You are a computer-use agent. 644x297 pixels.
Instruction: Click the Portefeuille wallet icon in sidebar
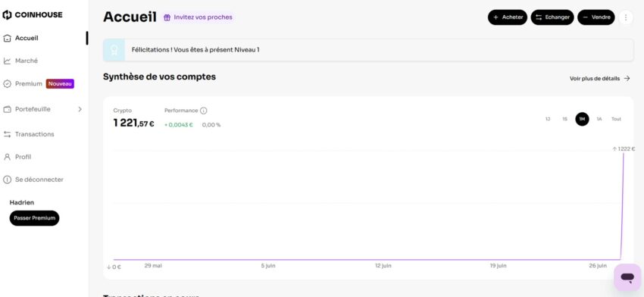click(x=7, y=109)
